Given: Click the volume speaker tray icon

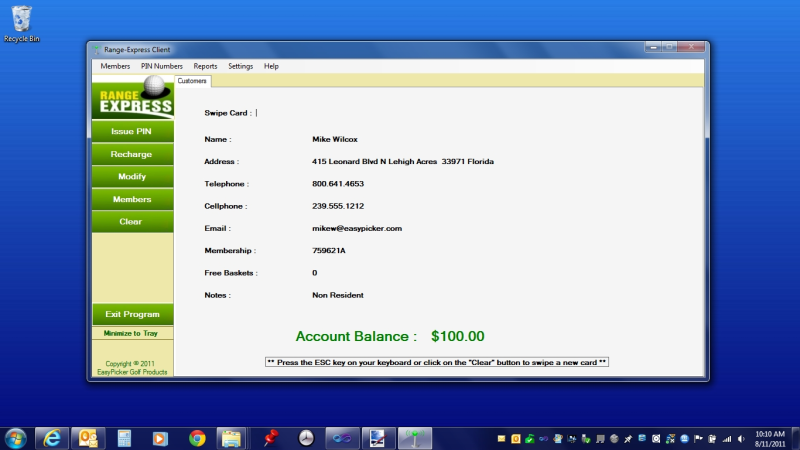Looking at the screenshot, I should tap(741, 438).
